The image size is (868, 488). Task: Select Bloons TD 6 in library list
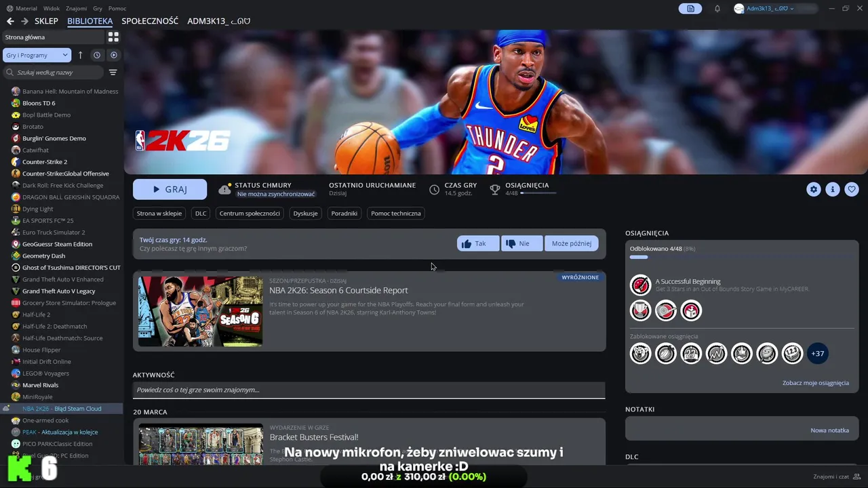pos(39,103)
